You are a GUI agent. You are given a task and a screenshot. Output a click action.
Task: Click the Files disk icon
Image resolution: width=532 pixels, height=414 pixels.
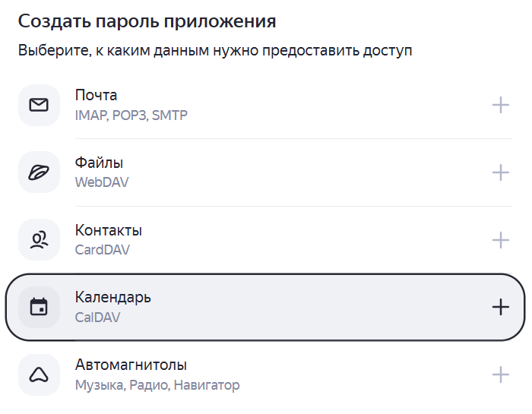coord(39,172)
